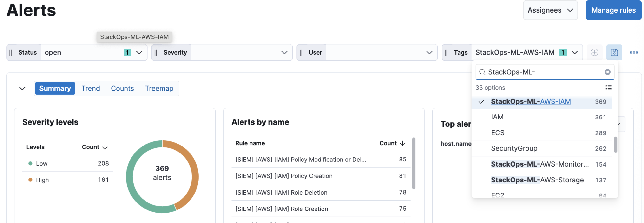Collapse the summary panel chevron

(x=22, y=88)
